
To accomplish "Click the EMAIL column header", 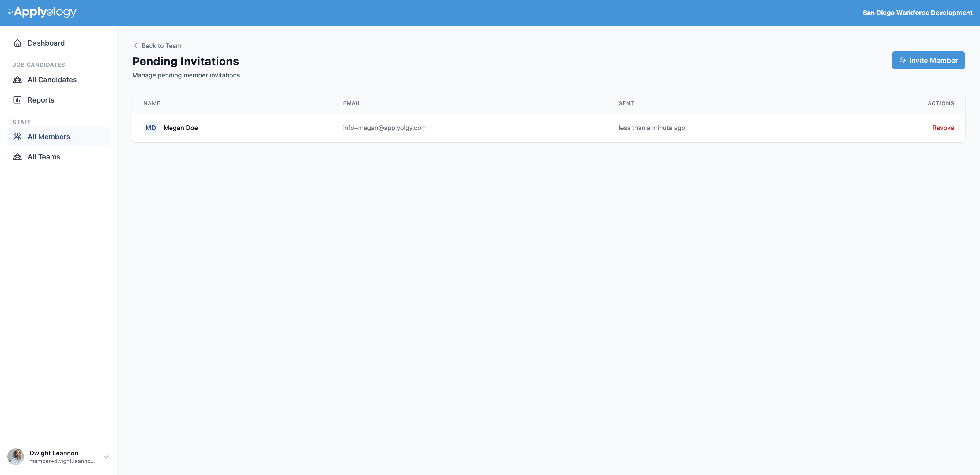I will tap(352, 103).
